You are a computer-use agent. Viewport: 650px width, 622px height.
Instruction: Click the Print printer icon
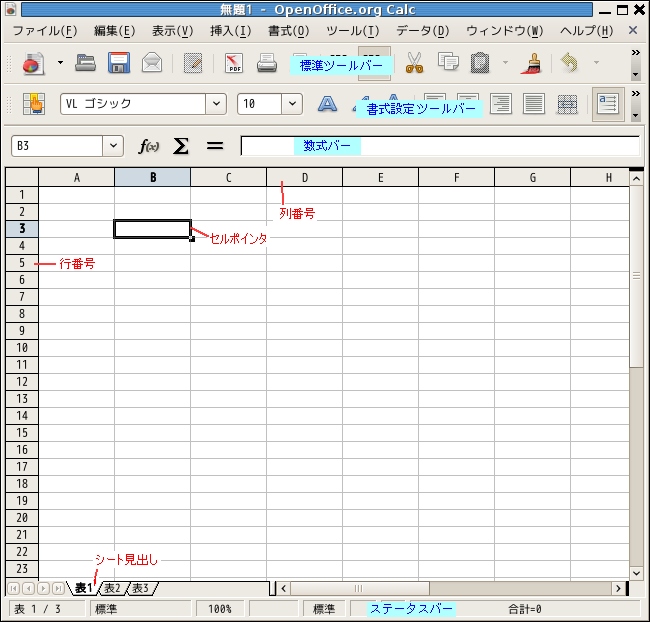(x=267, y=63)
